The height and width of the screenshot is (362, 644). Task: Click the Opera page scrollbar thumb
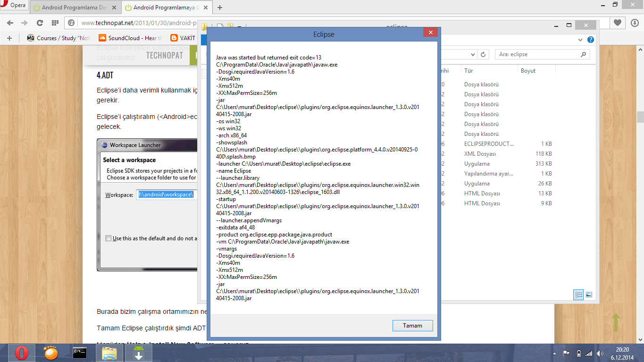[x=640, y=117]
